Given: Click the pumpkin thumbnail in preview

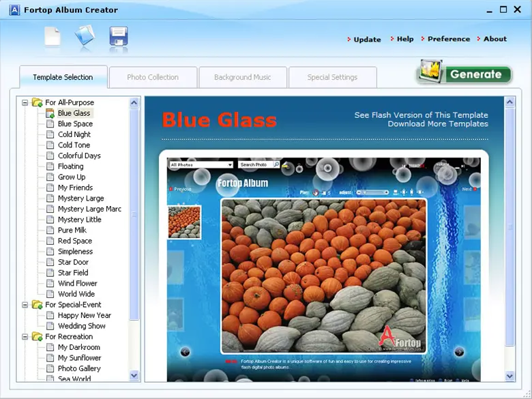Looking at the screenshot, I should coord(184,222).
